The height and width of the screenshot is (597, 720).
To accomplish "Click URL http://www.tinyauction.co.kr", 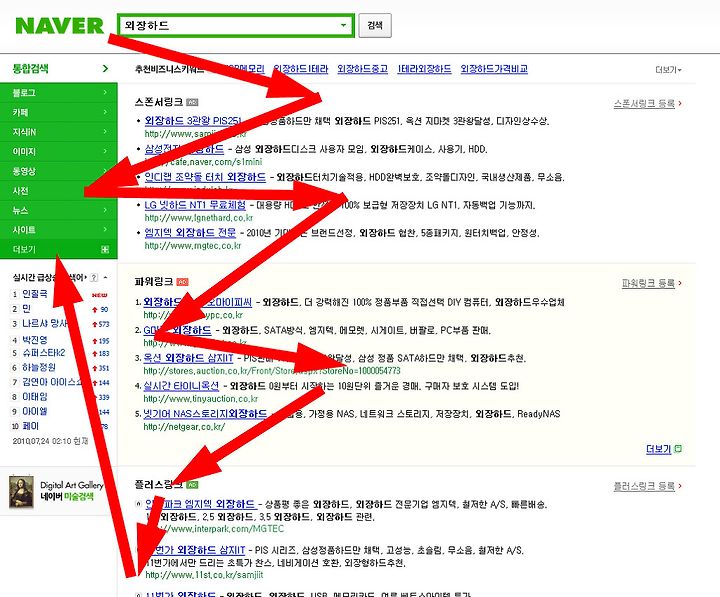I will coord(201,399).
